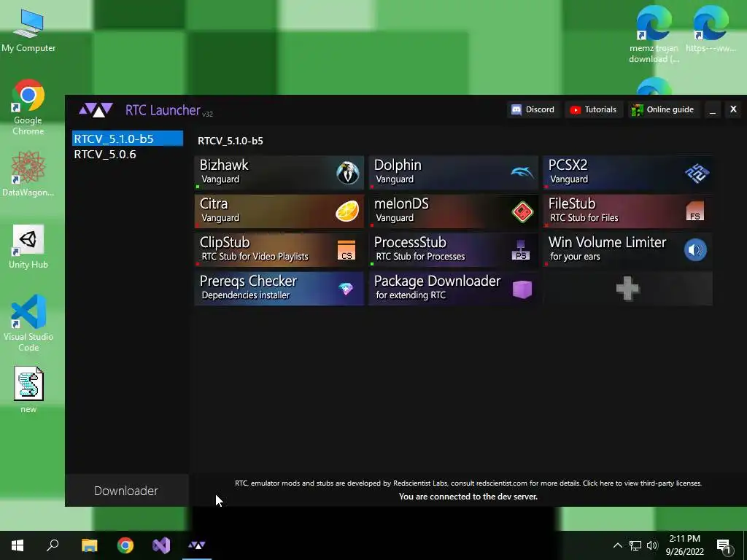Screen dimensions: 747x560
Task: Open the volume tray icon
Action: click(x=652, y=545)
